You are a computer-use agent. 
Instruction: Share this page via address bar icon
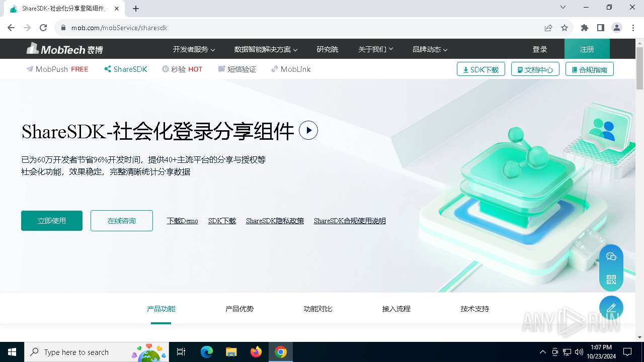(x=548, y=28)
